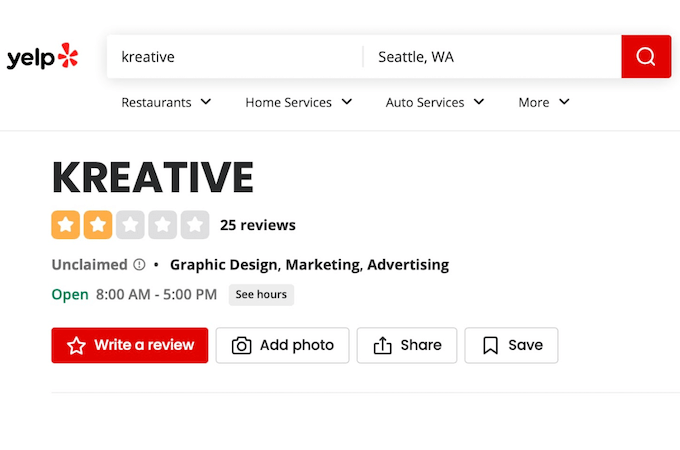Click the fifth rating star
Screen dimensions: 680x450
pos(195,225)
